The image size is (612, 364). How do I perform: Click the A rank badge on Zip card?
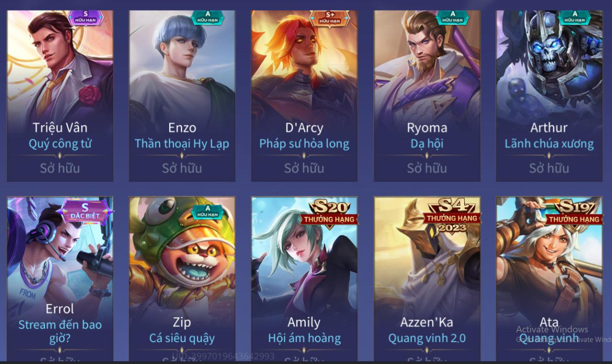click(x=208, y=212)
